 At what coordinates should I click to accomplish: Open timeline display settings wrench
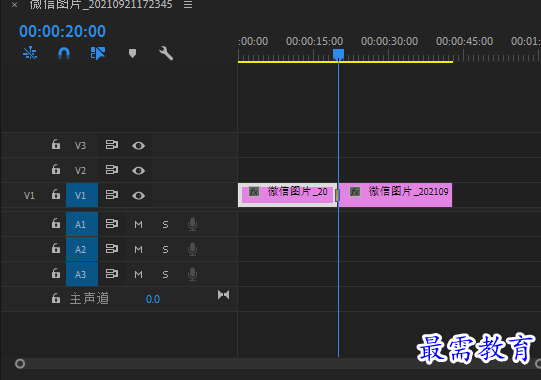166,53
